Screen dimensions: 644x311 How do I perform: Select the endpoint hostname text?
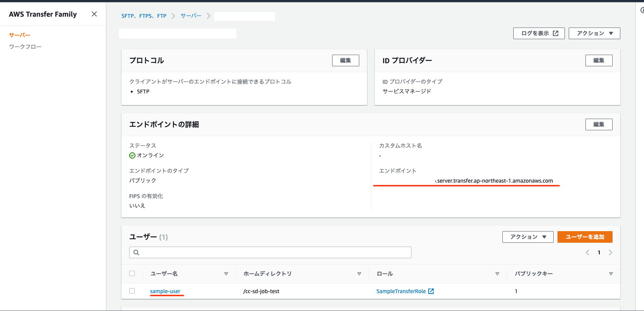pos(494,181)
